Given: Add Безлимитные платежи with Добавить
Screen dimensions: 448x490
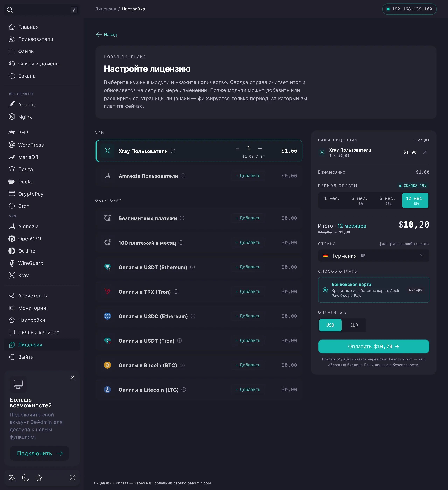Looking at the screenshot, I should [248, 218].
